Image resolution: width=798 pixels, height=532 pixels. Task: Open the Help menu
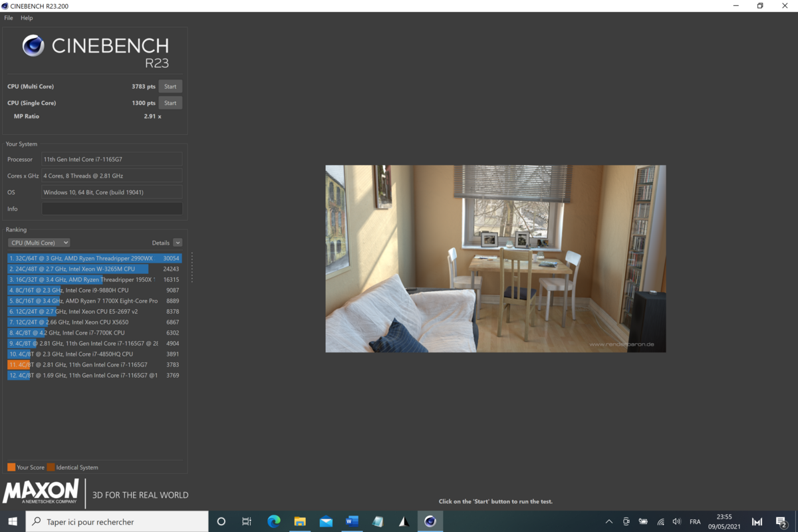[27, 18]
